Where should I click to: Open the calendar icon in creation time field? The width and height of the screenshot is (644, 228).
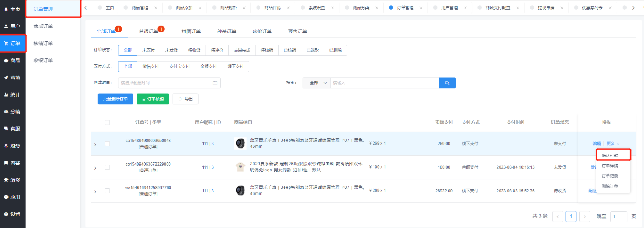pos(215,83)
